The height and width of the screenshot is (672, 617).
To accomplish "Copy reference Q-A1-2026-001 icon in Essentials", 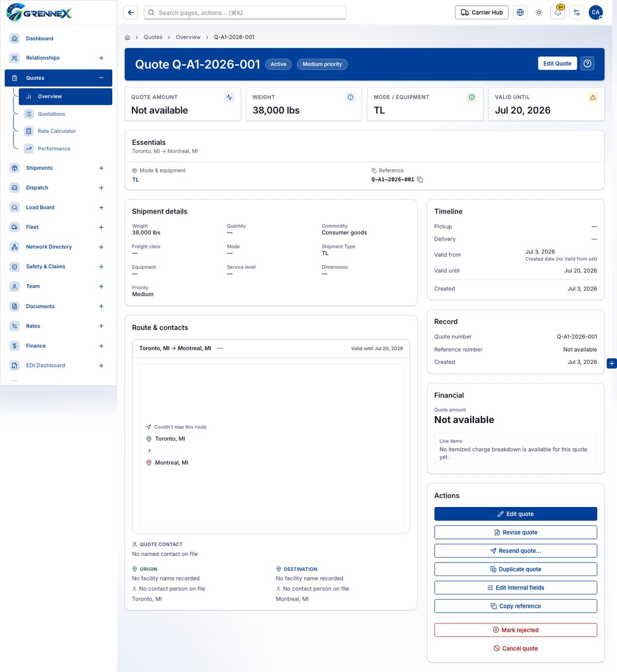I will pos(420,179).
